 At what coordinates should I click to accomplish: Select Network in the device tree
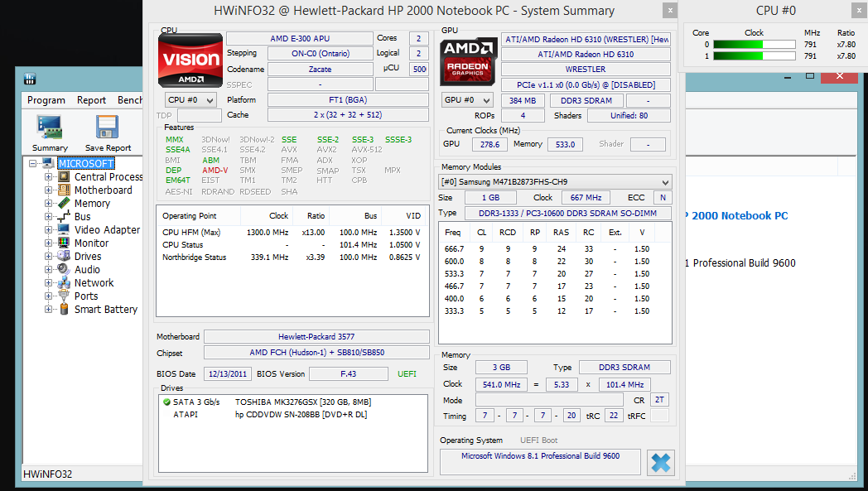pos(94,283)
